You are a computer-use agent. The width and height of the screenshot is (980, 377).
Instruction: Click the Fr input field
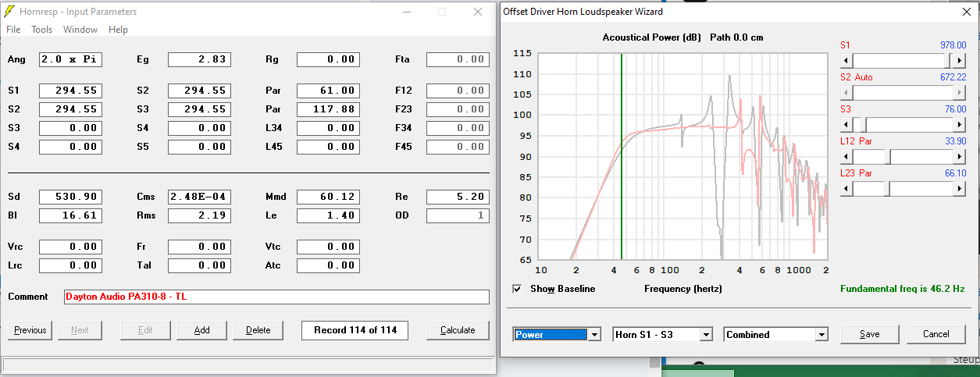[x=199, y=247]
